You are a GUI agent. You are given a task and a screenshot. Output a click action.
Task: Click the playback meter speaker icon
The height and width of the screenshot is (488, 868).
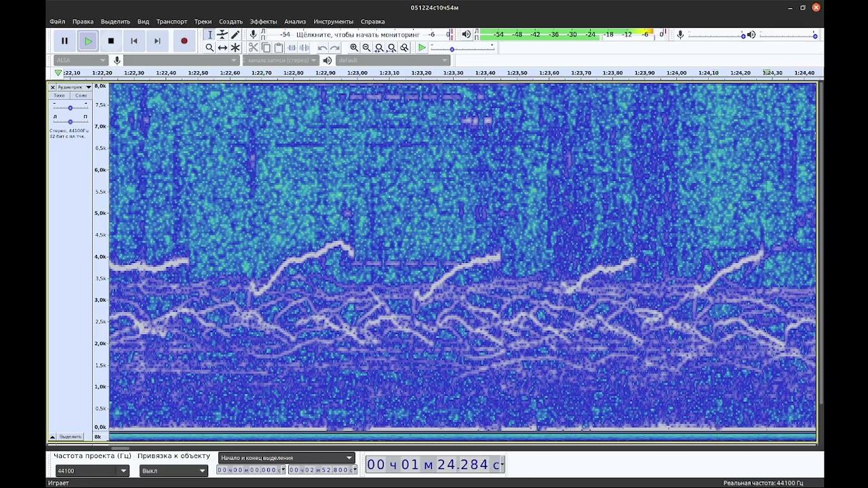(466, 35)
